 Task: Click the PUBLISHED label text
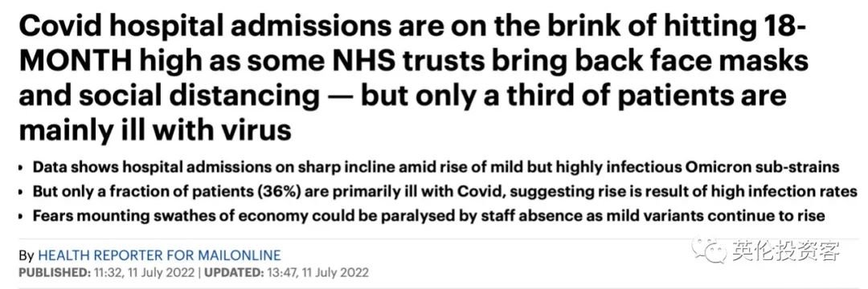[x=53, y=272]
